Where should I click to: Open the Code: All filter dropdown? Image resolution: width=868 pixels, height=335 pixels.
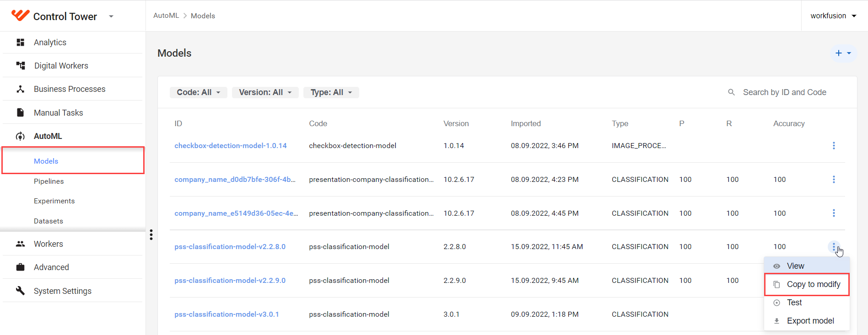pos(199,92)
